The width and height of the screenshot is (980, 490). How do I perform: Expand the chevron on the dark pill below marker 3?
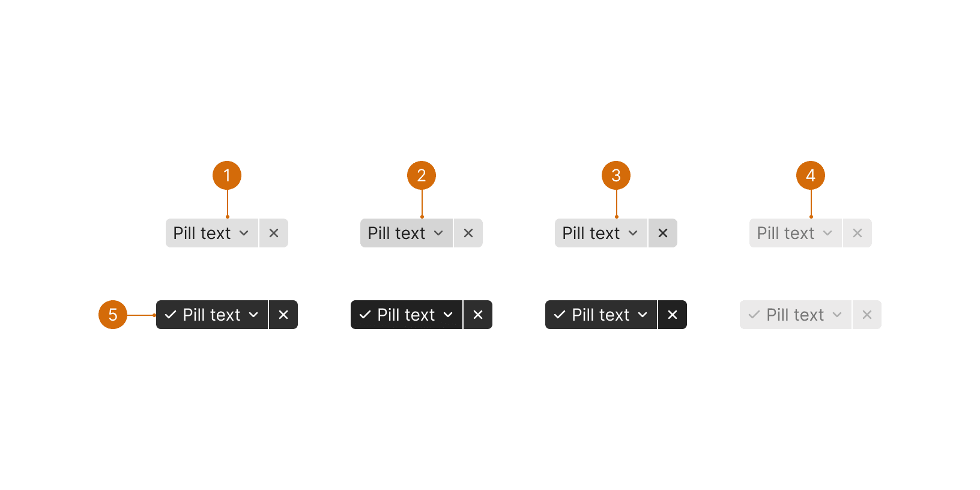tap(643, 315)
